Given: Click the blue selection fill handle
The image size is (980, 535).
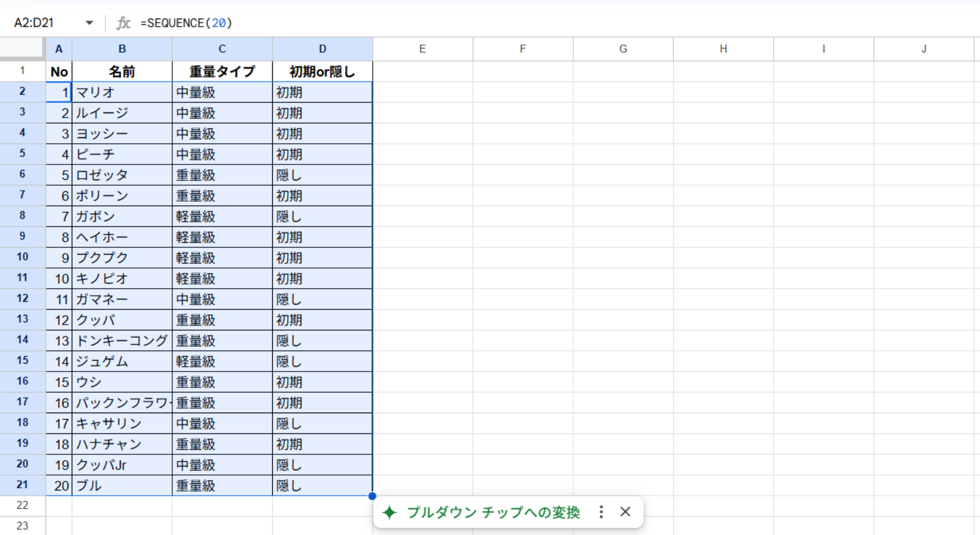Looking at the screenshot, I should click(x=372, y=496).
